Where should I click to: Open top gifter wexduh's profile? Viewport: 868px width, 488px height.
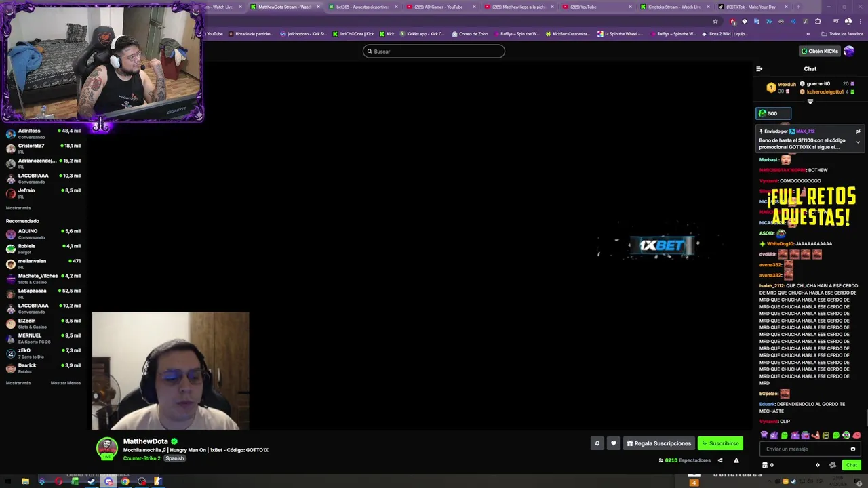787,85
